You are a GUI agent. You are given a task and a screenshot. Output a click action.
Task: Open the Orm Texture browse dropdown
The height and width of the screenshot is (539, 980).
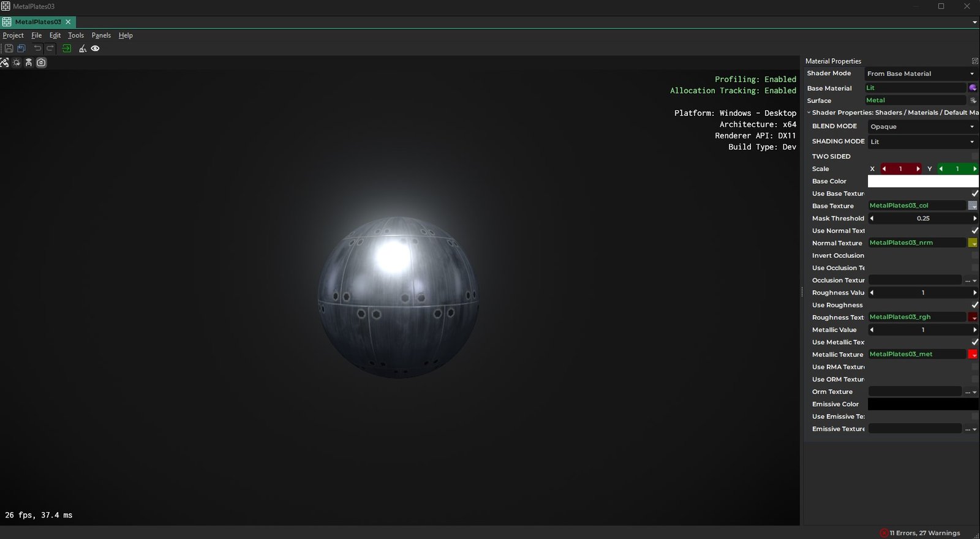tap(971, 392)
